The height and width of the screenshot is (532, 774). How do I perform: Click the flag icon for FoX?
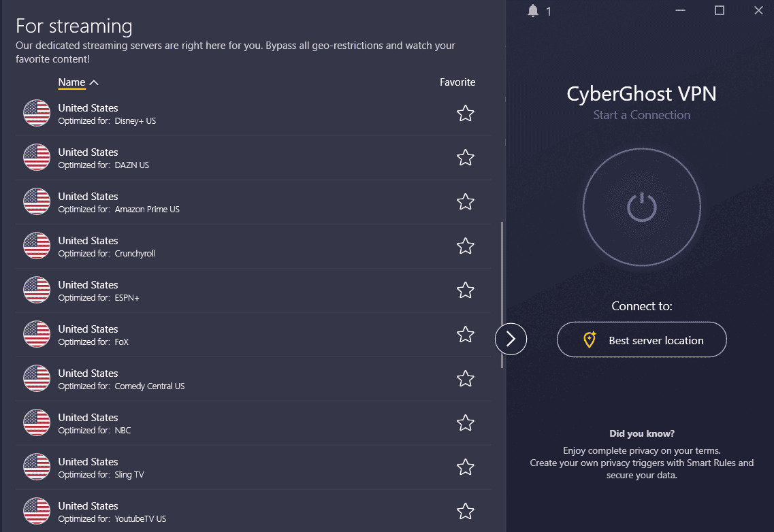[x=37, y=334]
